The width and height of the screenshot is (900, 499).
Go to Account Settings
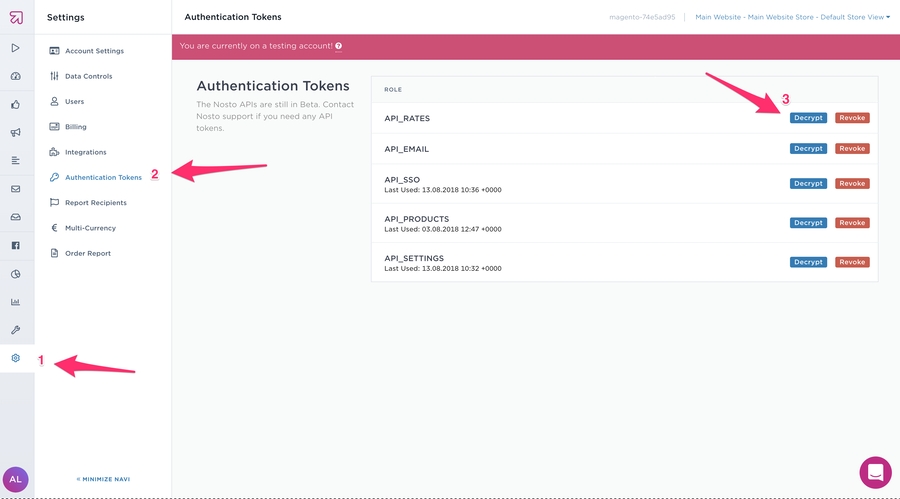pyautogui.click(x=94, y=51)
